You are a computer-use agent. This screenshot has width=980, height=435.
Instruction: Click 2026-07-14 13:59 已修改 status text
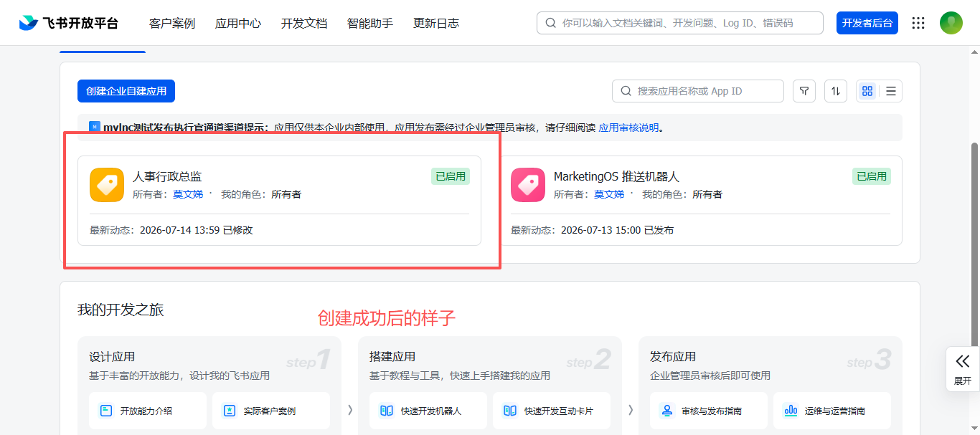tap(196, 230)
